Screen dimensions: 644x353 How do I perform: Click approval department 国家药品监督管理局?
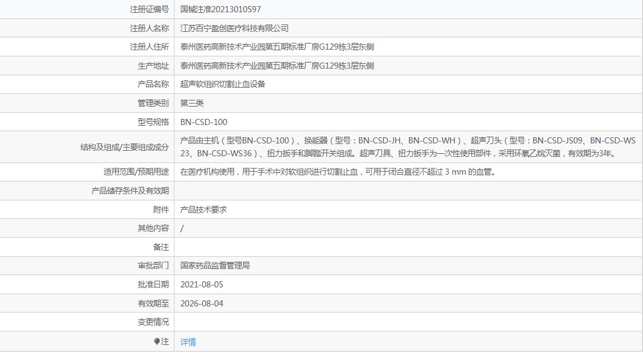(x=215, y=265)
